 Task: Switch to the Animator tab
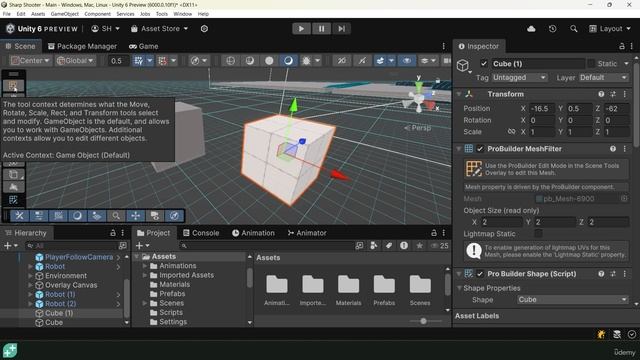click(x=307, y=233)
